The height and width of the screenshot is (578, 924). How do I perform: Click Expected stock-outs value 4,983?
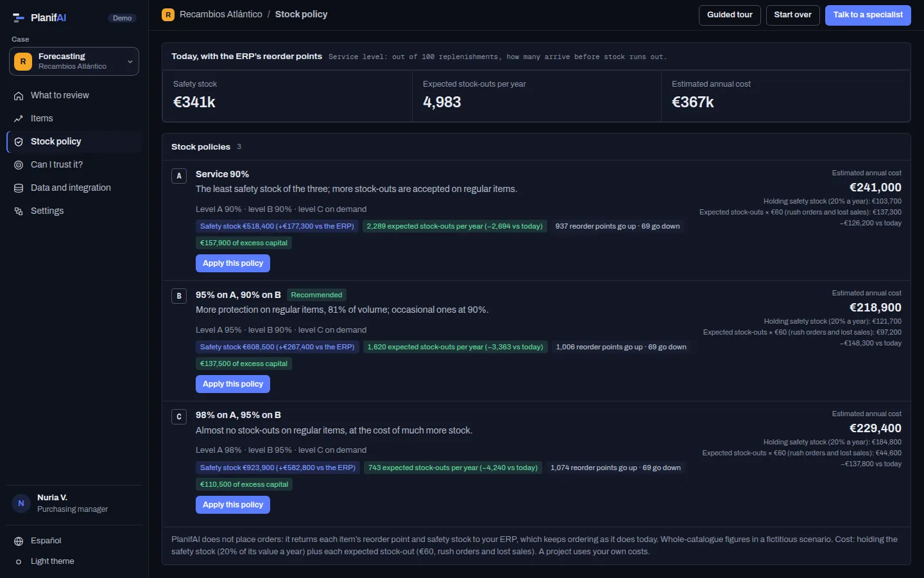click(442, 102)
